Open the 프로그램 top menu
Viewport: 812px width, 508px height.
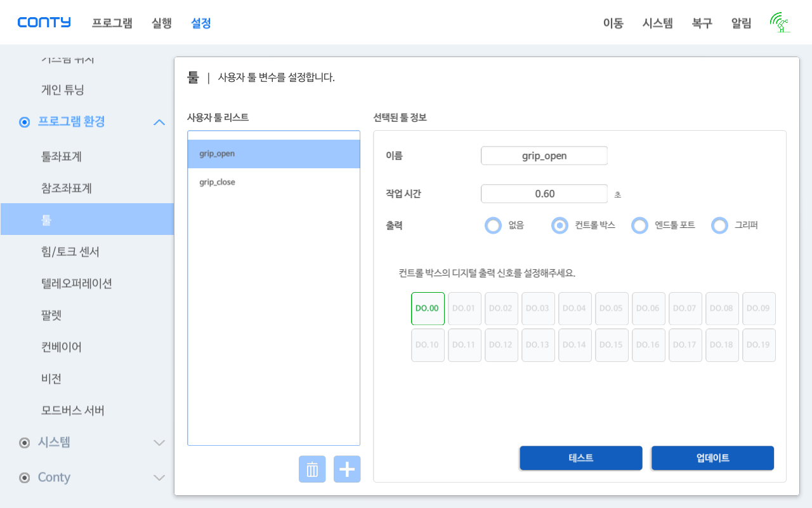(112, 23)
